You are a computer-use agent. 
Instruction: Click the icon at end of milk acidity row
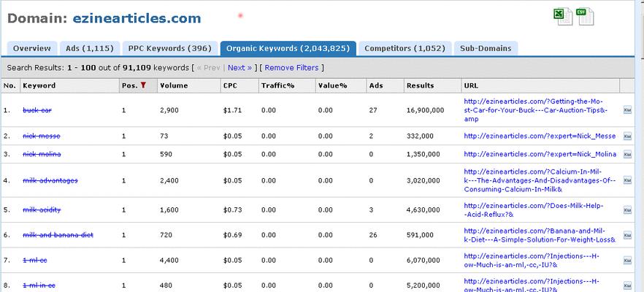[627, 210]
